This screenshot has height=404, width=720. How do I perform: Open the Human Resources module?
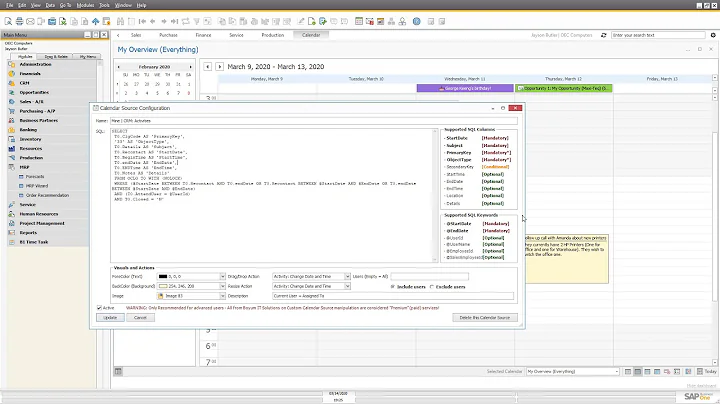pyautogui.click(x=39, y=214)
